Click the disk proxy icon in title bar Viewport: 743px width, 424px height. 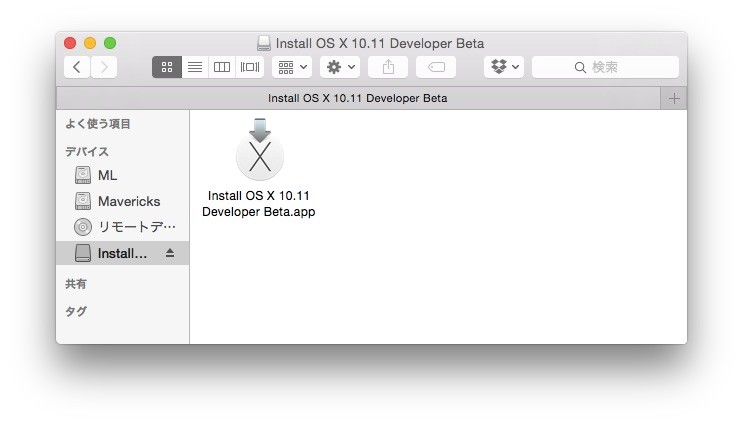(264, 43)
